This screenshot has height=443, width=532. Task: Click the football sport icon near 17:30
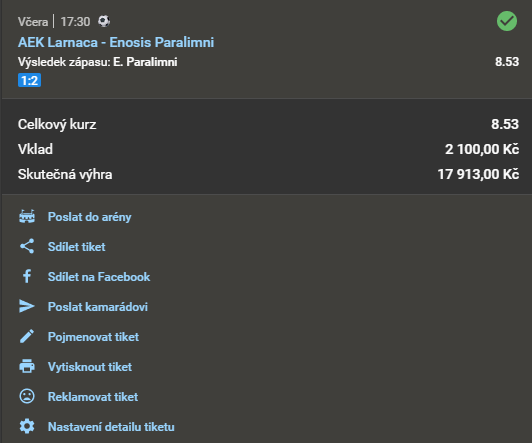point(104,21)
